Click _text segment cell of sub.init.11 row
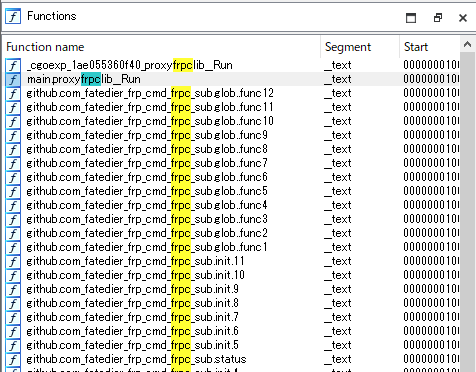This screenshot has height=372, width=476. click(x=338, y=261)
